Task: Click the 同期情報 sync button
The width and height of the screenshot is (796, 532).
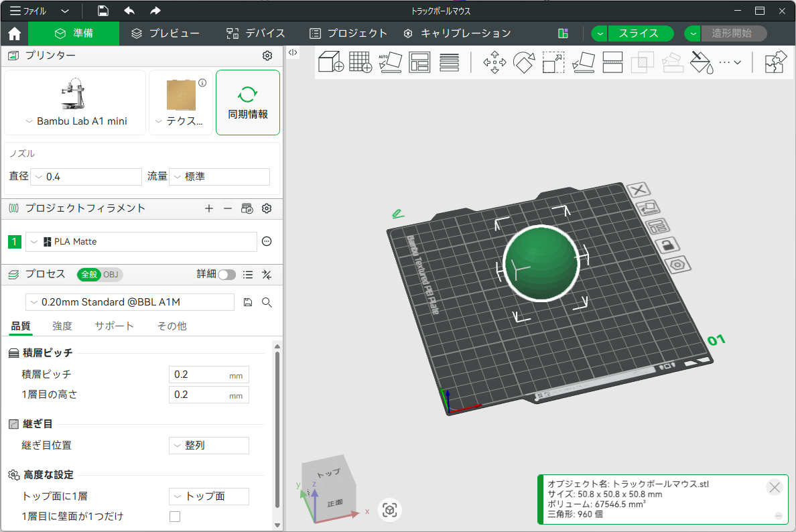Action: [x=248, y=103]
